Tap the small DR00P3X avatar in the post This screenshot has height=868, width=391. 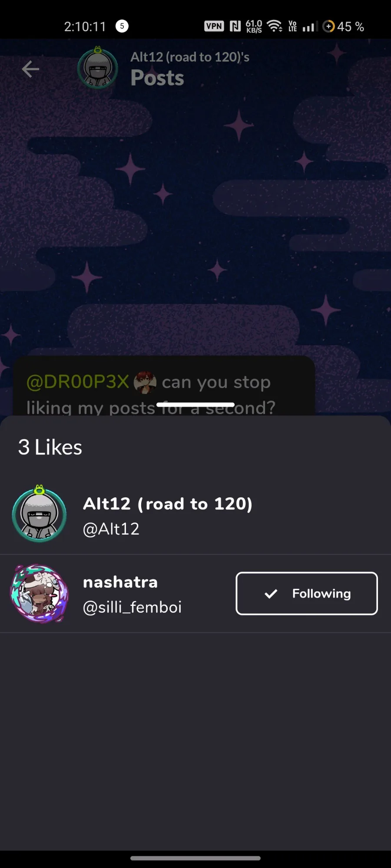click(x=145, y=382)
